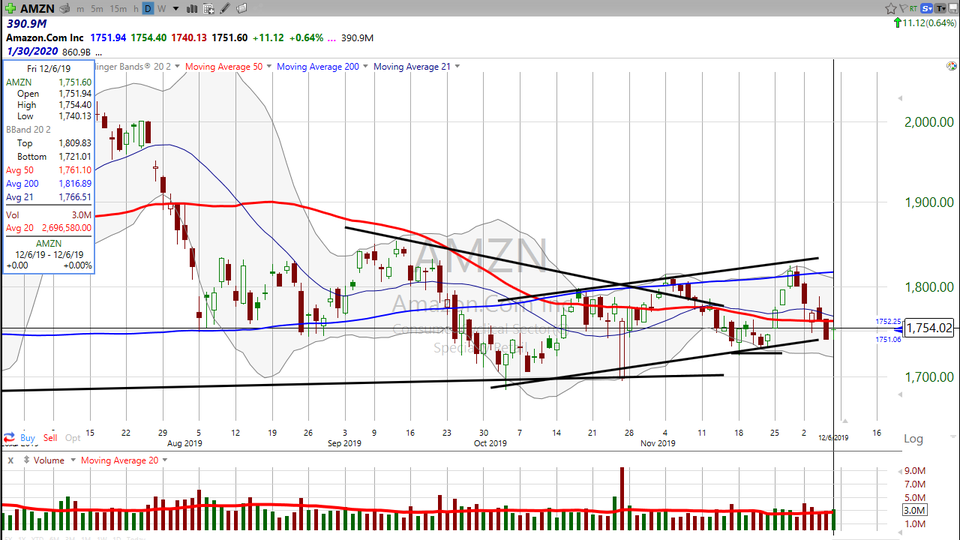960x540 pixels.
Task: Click the Moving Average 50 label
Action: coord(223,66)
